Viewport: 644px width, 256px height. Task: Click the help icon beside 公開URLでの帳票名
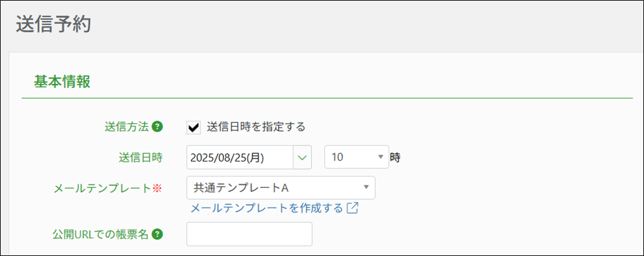(158, 234)
